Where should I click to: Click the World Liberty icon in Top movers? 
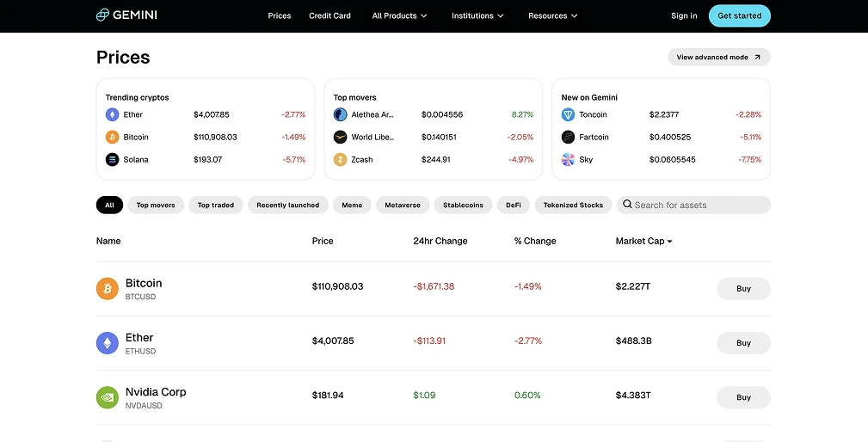tap(340, 138)
